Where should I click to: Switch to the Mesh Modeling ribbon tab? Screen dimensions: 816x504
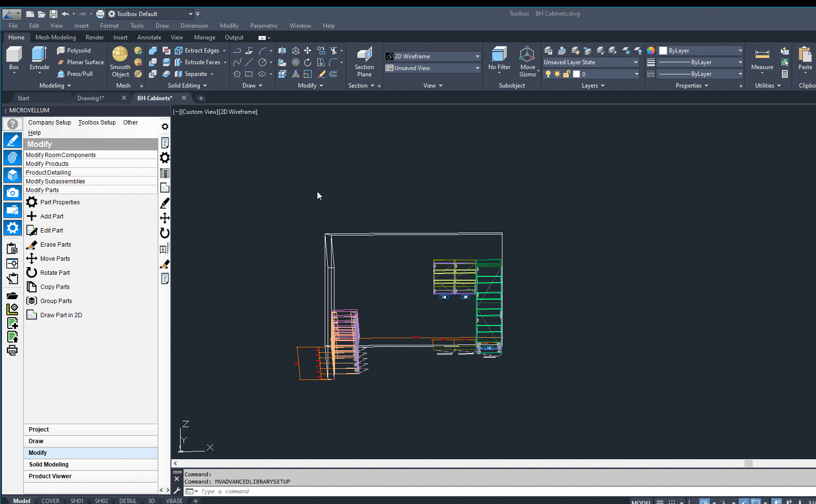pos(56,37)
